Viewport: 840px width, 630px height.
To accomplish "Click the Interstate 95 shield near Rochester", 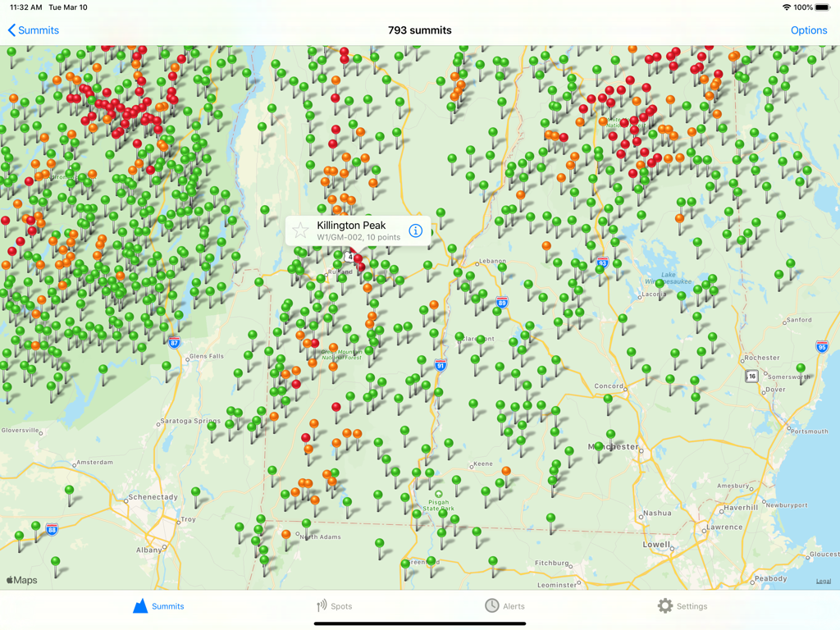I will [x=822, y=347].
